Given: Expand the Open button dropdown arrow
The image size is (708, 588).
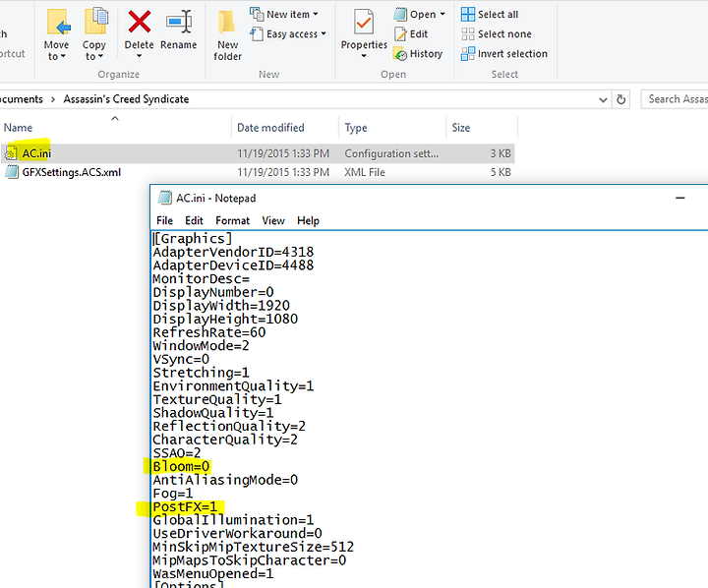Looking at the screenshot, I should point(442,14).
